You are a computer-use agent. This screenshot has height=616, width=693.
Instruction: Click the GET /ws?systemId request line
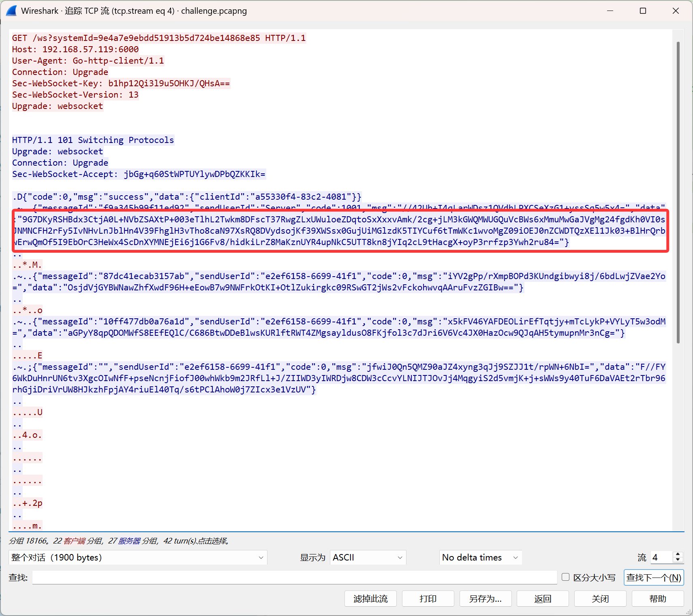coord(159,38)
